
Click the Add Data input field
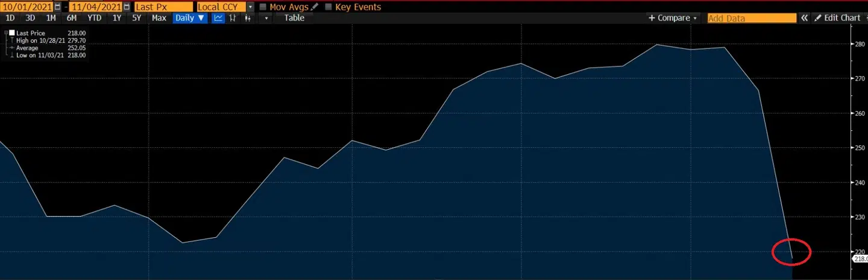752,18
